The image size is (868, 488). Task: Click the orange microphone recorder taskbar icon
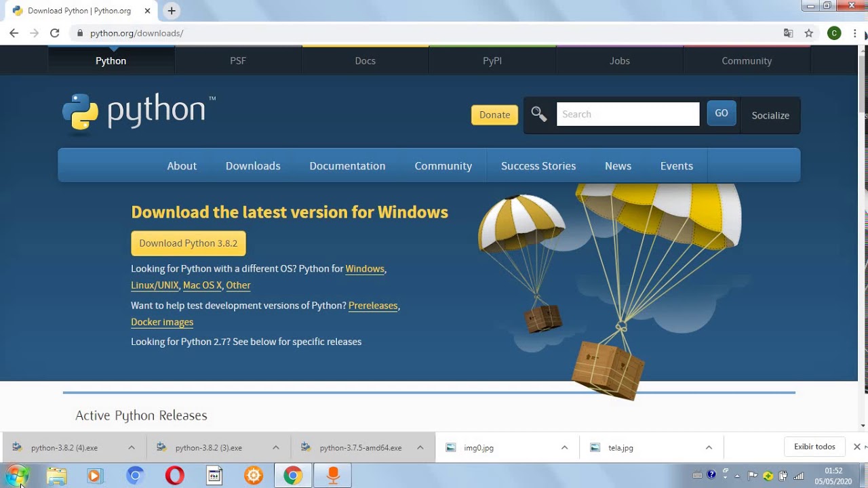(x=332, y=476)
